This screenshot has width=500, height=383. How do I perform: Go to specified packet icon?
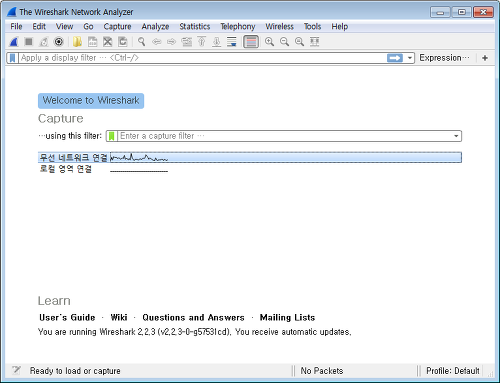[187, 42]
